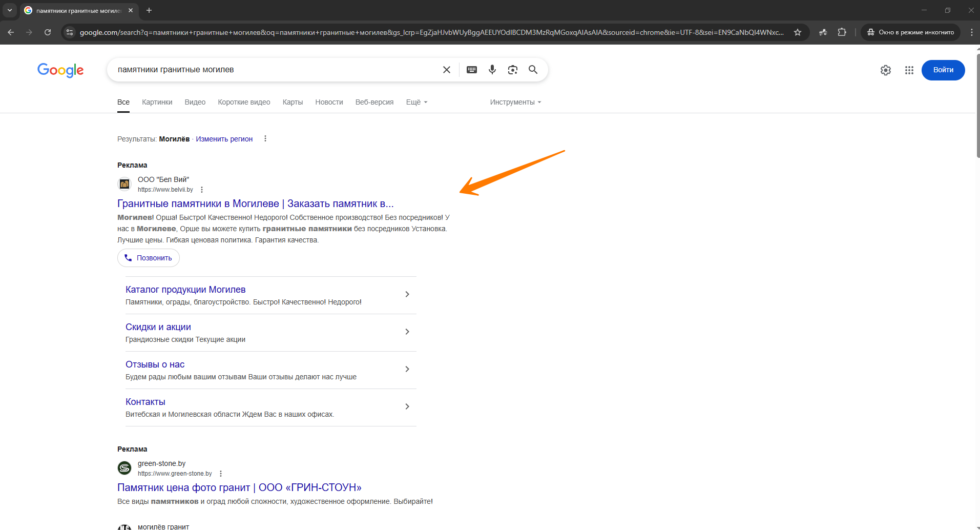Click chevron on Каталог продукции row
980x530 pixels.
click(x=407, y=294)
